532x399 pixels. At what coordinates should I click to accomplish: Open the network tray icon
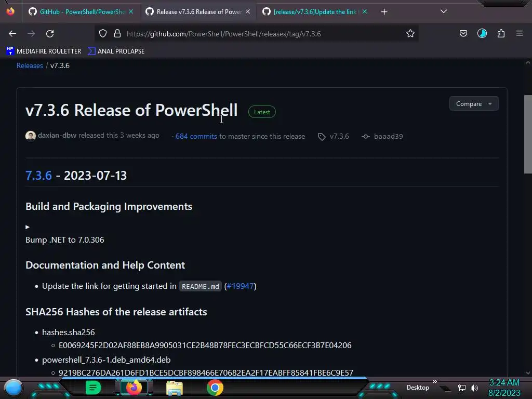(x=461, y=388)
